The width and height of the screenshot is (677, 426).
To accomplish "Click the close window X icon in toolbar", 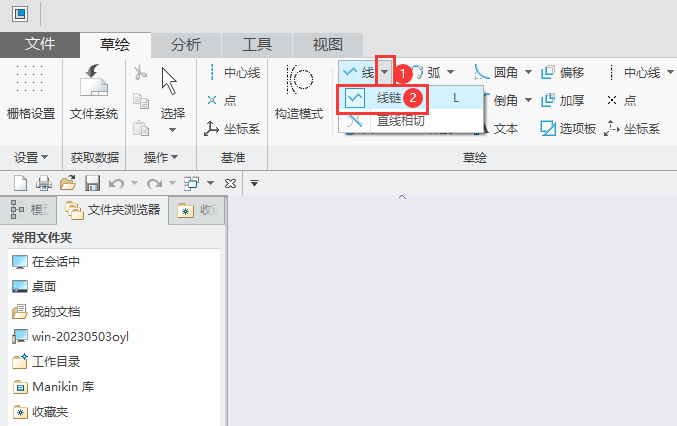I will click(x=231, y=184).
